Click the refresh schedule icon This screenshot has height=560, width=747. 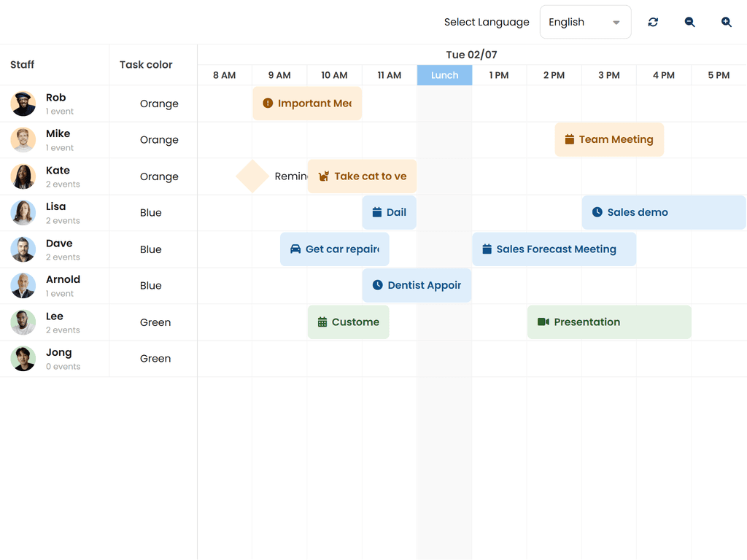click(x=653, y=22)
